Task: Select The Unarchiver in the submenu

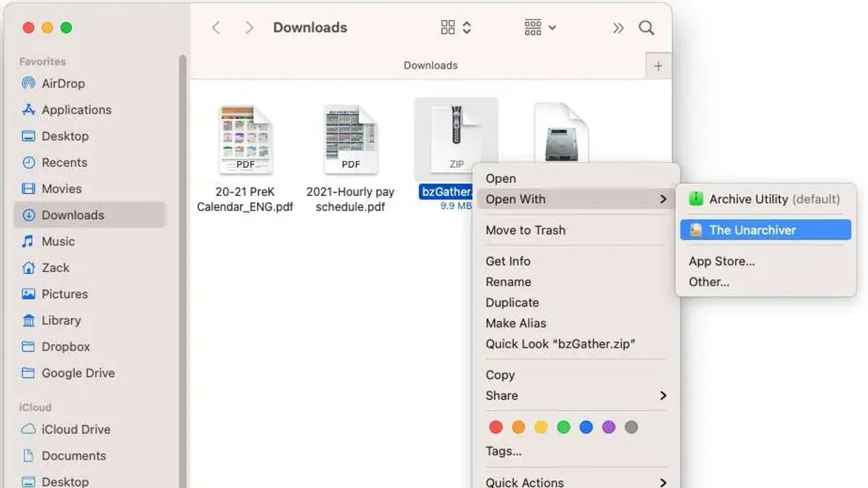Action: pyautogui.click(x=765, y=230)
